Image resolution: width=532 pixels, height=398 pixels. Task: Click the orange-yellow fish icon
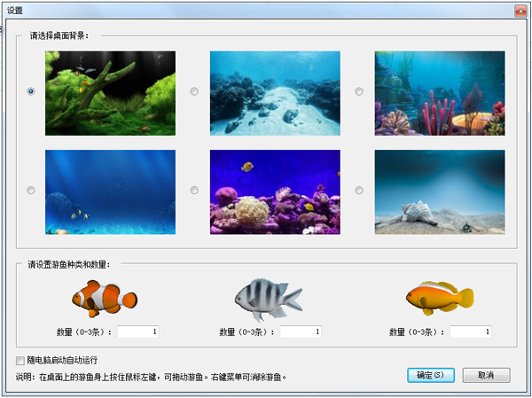[x=439, y=297]
